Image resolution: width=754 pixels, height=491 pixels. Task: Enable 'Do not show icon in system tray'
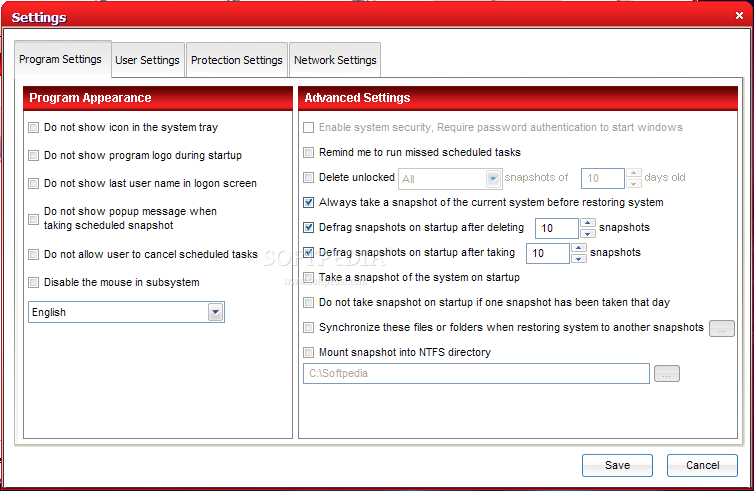click(35, 128)
